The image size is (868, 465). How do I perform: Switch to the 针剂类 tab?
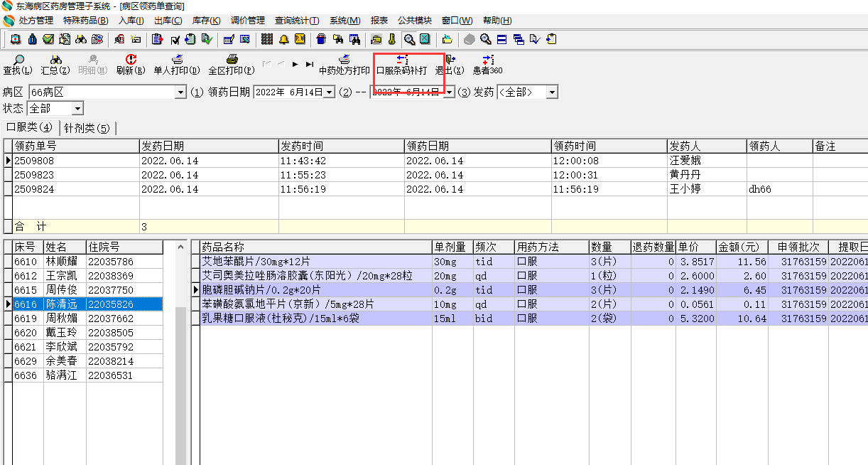click(87, 128)
